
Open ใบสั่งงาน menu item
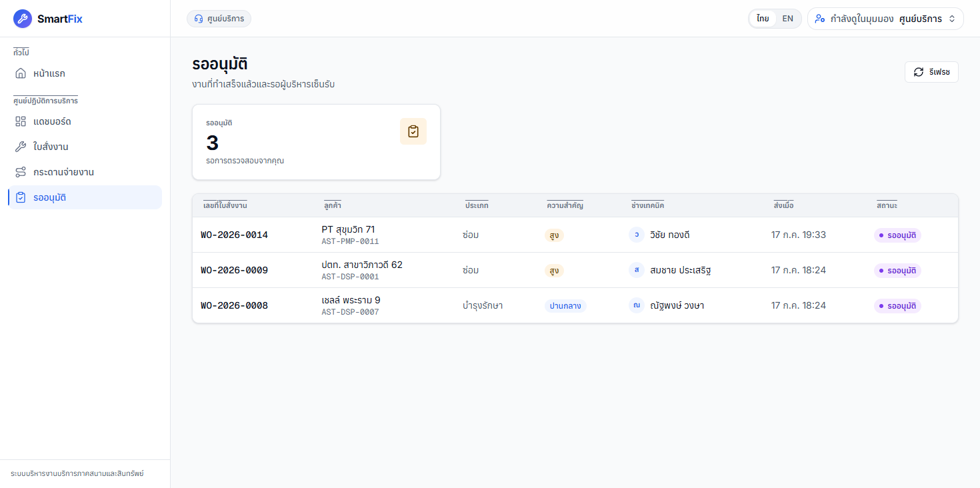tap(85, 147)
